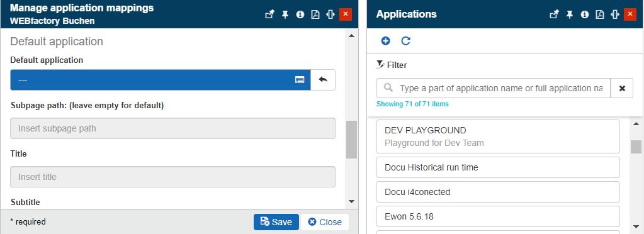Click the Title input field
This screenshot has width=644, height=234.
[x=172, y=177]
